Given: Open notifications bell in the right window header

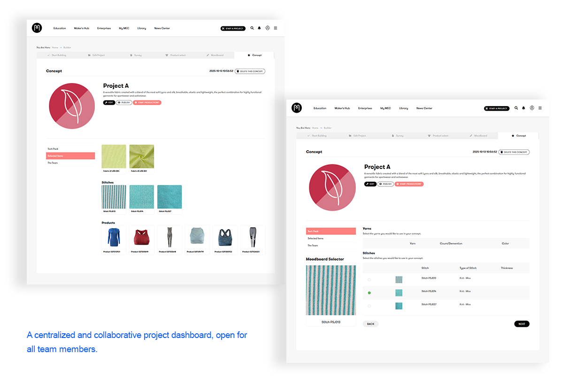Looking at the screenshot, I should coord(523,108).
